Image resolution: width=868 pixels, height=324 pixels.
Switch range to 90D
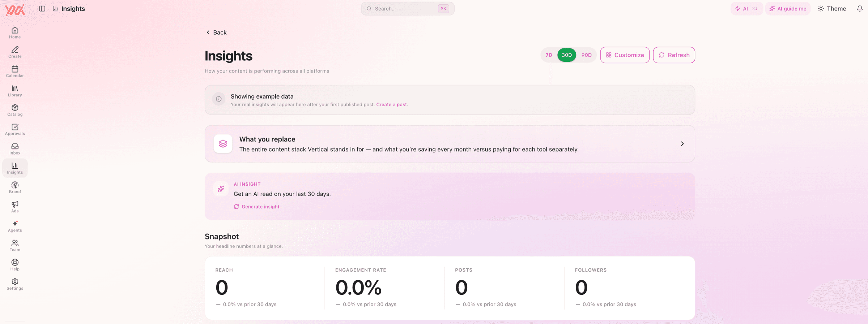tap(587, 55)
